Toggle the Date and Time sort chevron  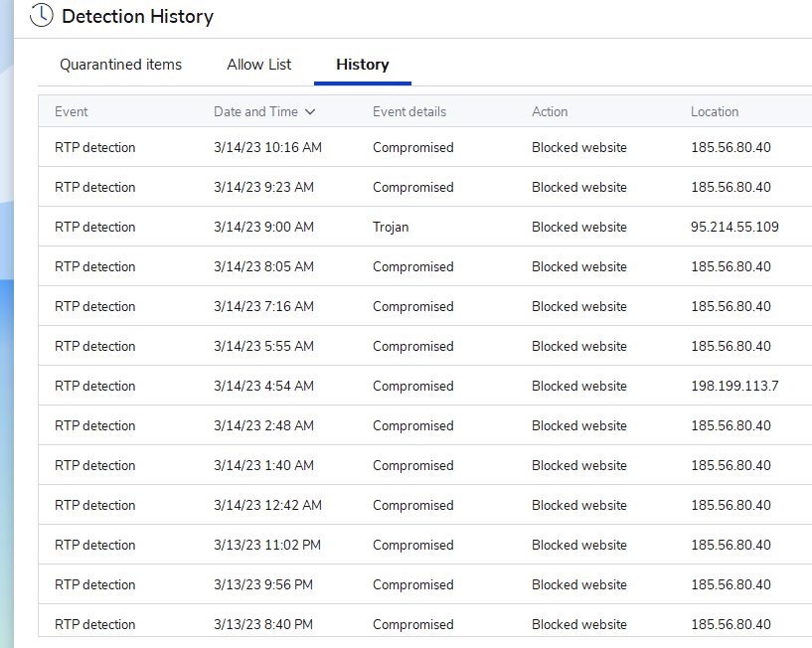pyautogui.click(x=310, y=112)
